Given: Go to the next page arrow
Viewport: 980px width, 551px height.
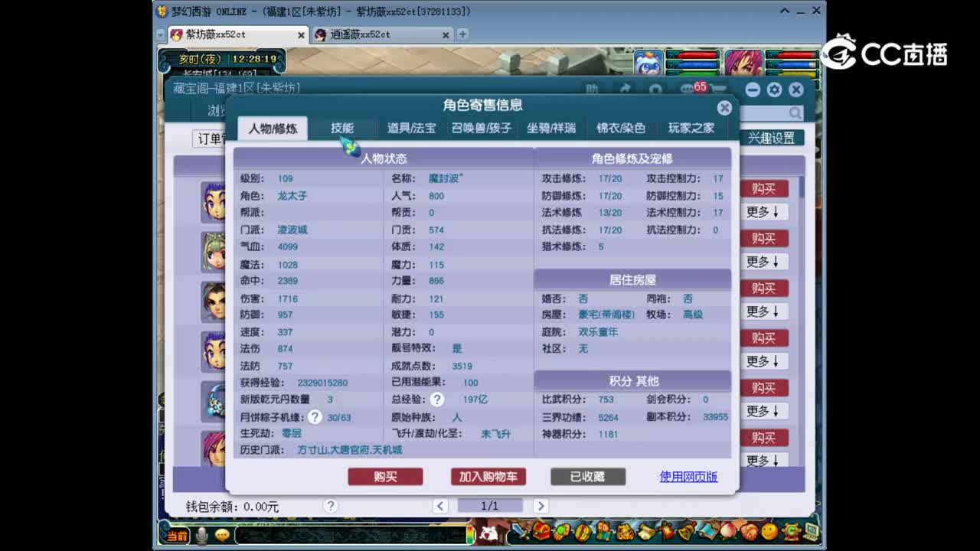Looking at the screenshot, I should click(x=541, y=506).
